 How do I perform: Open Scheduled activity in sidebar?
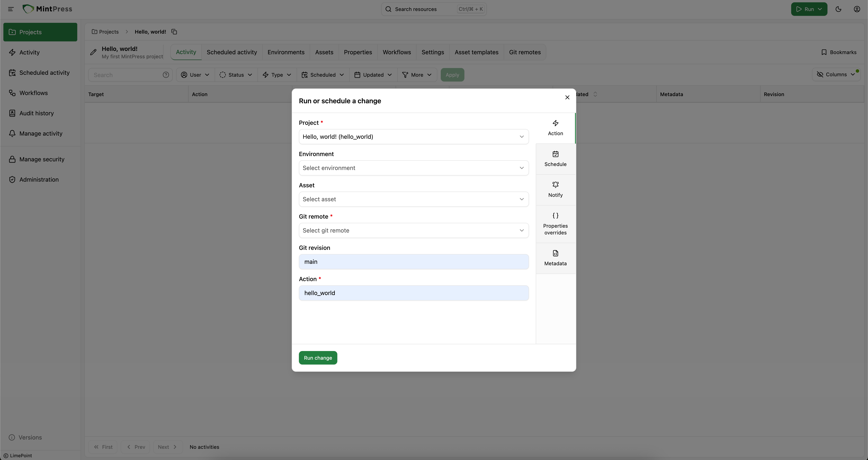[40, 72]
